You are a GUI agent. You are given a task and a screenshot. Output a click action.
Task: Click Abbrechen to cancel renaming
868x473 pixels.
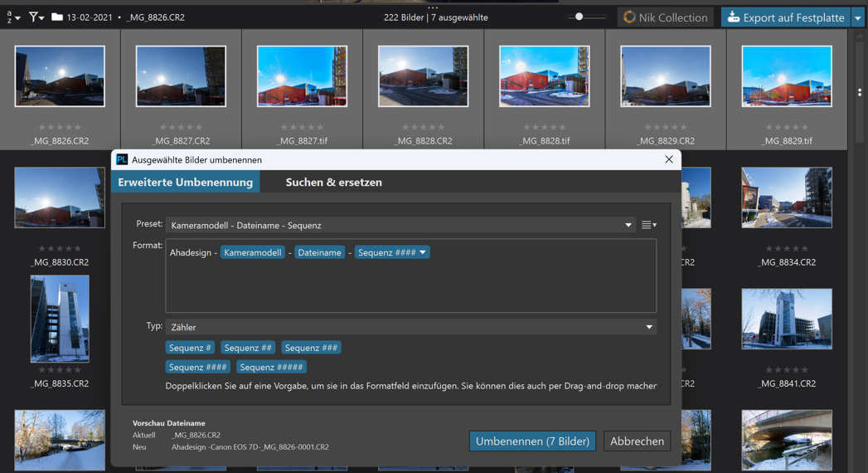coord(637,441)
